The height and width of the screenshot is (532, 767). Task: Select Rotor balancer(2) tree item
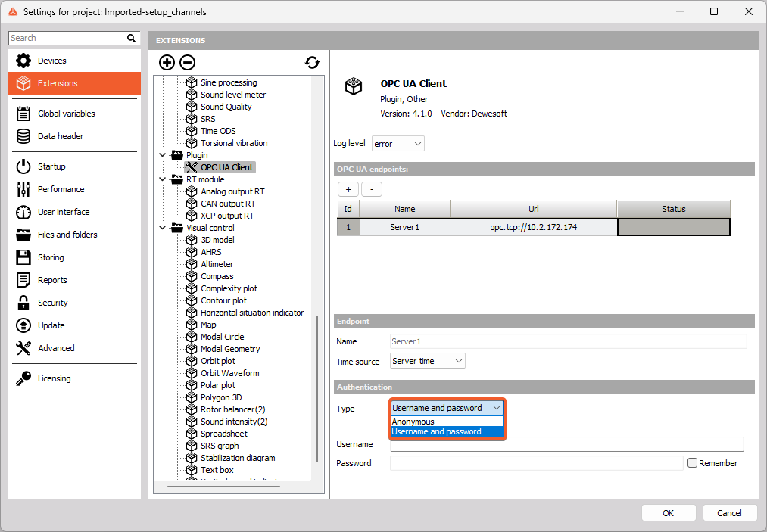point(233,409)
